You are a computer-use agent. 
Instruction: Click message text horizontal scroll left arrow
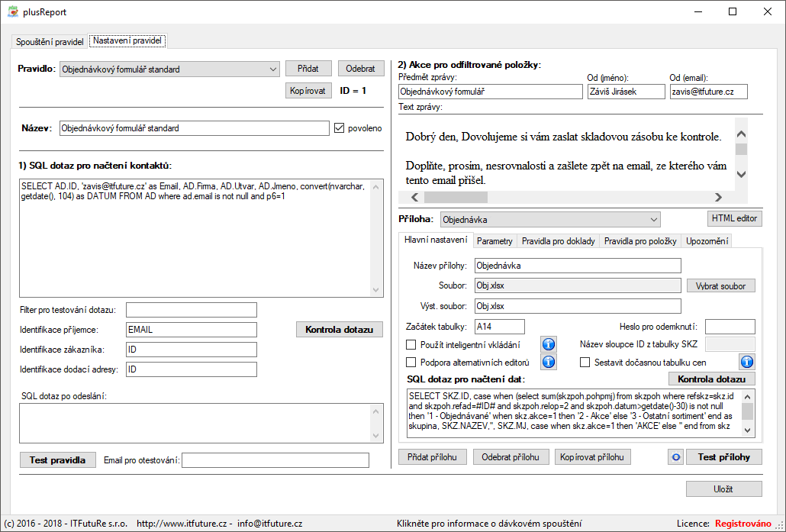tap(414, 197)
